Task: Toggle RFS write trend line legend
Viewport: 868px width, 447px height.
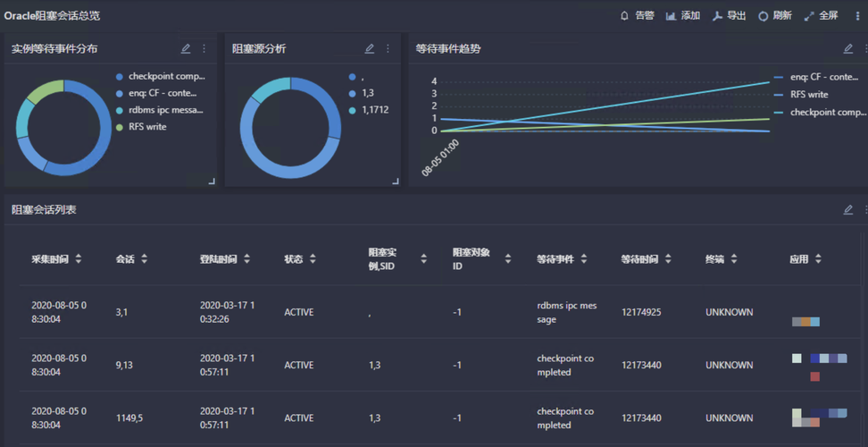Action: point(801,95)
